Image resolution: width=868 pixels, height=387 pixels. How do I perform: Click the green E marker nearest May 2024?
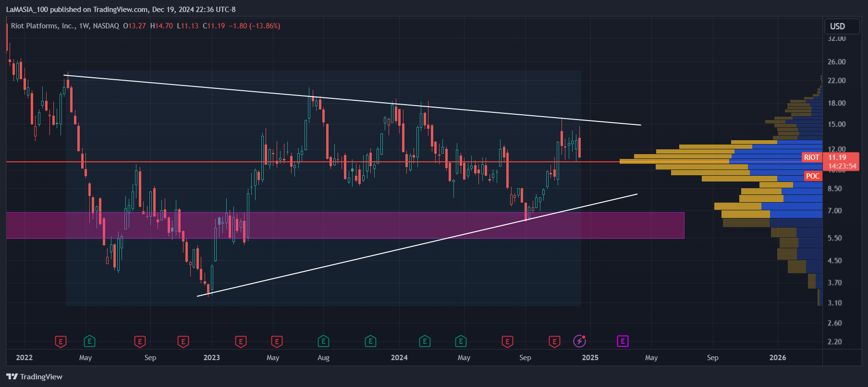coord(461,341)
